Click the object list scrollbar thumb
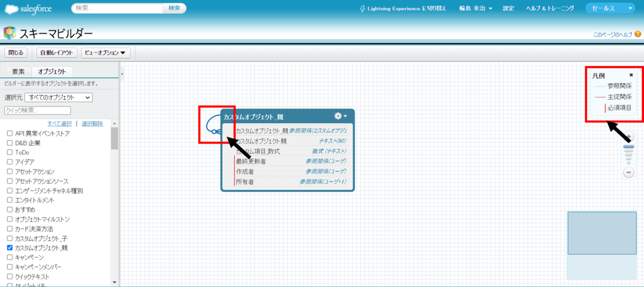The width and height of the screenshot is (644, 287). tap(114, 138)
